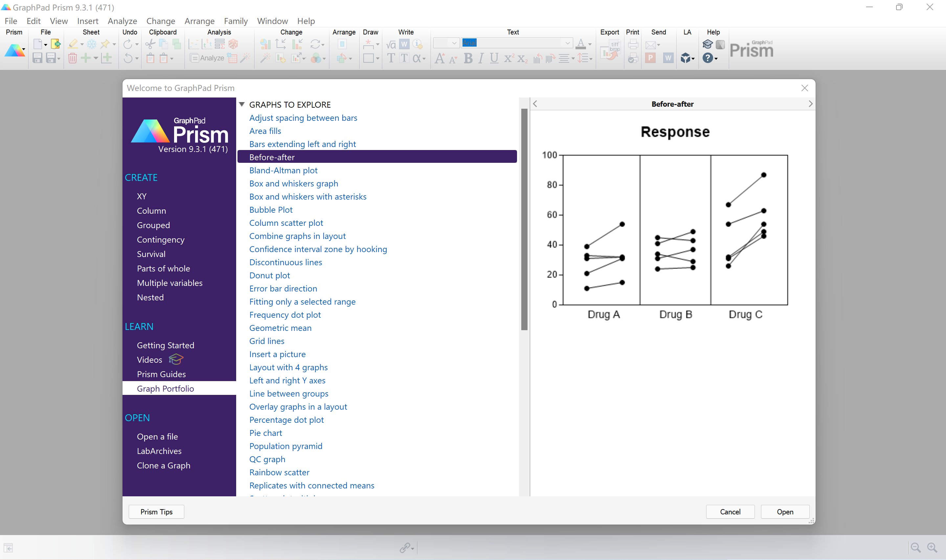This screenshot has width=946, height=560.
Task: Open the Bland-Altman plot link
Action: pos(283,170)
